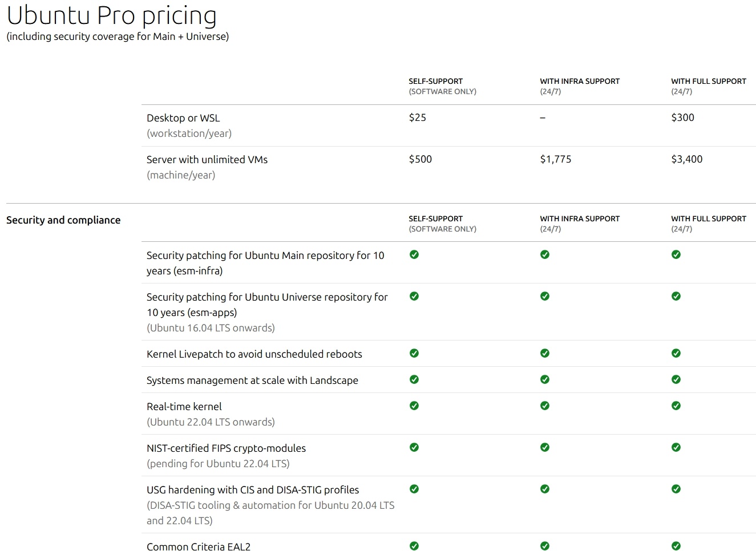Click the 'Ubuntu Pro pricing' heading
The image size is (756, 551).
[x=112, y=15]
